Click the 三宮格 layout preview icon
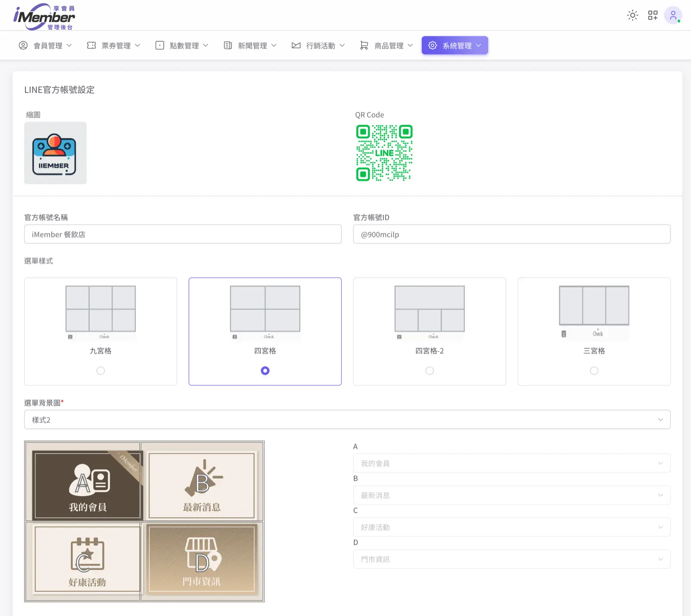The width and height of the screenshot is (691, 616). pos(594,312)
